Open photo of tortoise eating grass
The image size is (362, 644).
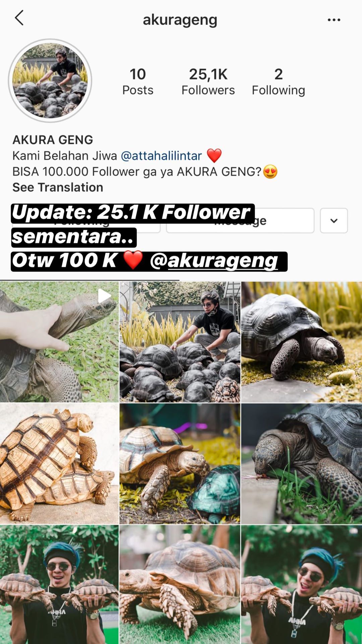(302, 464)
